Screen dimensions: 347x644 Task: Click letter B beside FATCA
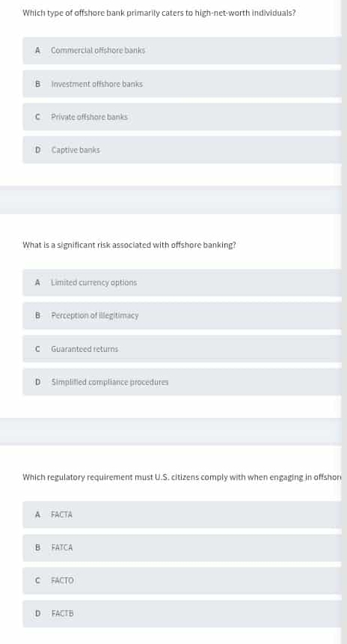click(37, 548)
